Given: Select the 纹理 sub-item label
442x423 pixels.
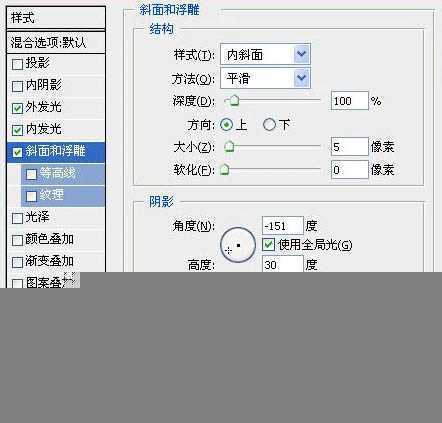Looking at the screenshot, I should [52, 195].
